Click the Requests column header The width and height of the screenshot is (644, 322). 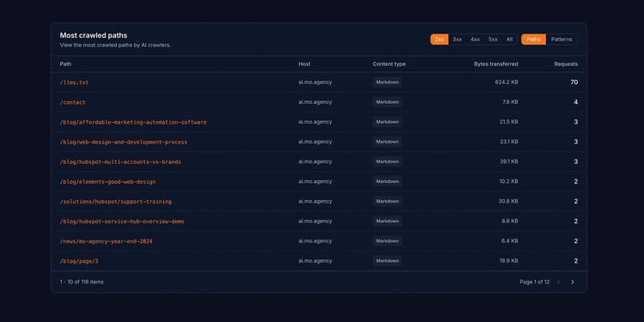pyautogui.click(x=566, y=64)
